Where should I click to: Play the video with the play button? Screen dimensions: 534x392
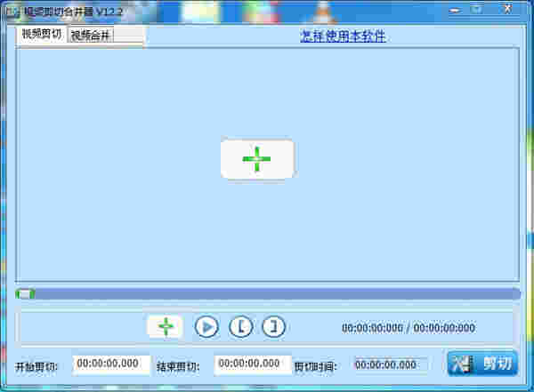click(206, 327)
